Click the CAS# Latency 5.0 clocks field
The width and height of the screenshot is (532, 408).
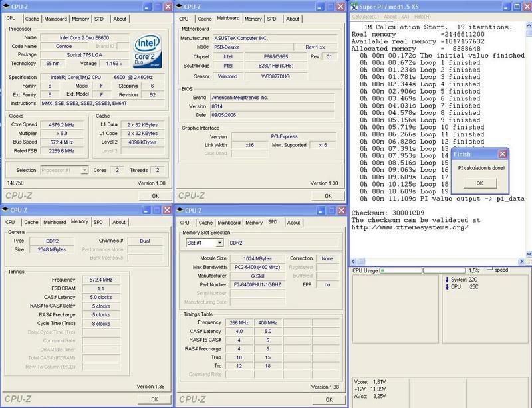[101, 298]
